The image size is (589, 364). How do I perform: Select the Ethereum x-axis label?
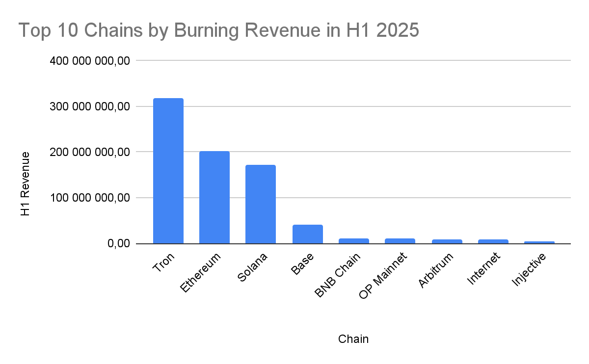201,273
